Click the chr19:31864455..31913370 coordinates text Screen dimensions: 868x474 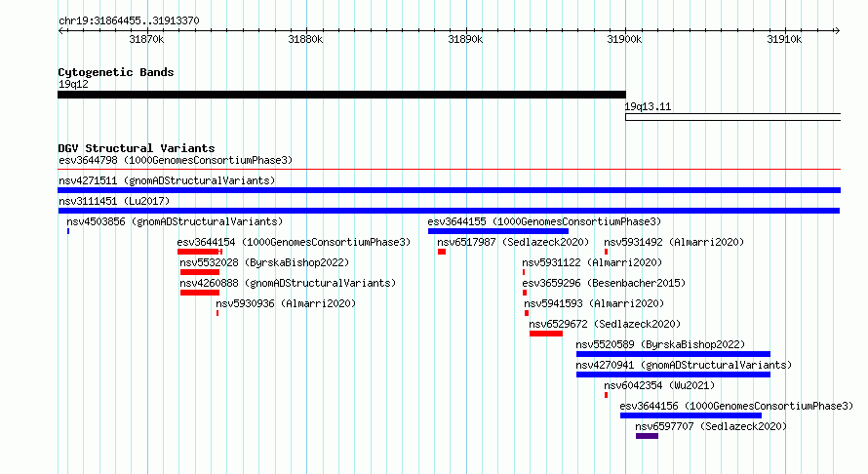129,21
